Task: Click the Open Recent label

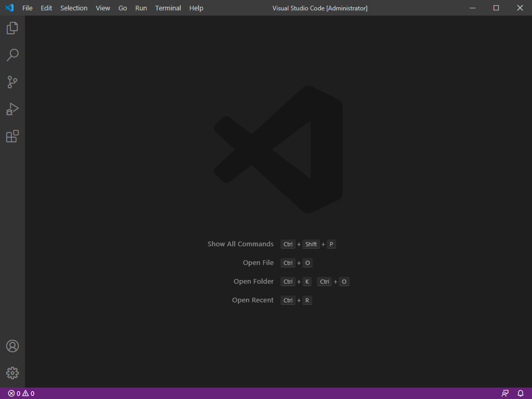Action: (253, 300)
